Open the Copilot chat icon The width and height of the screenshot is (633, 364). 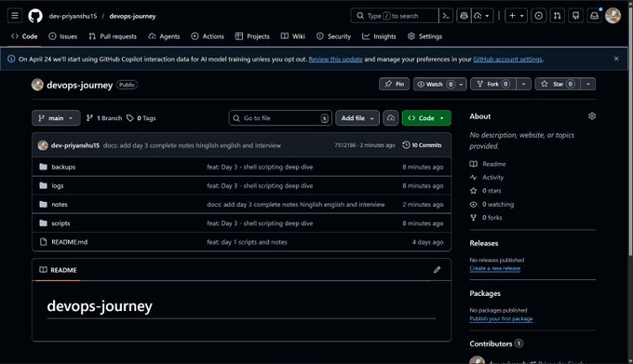(464, 16)
